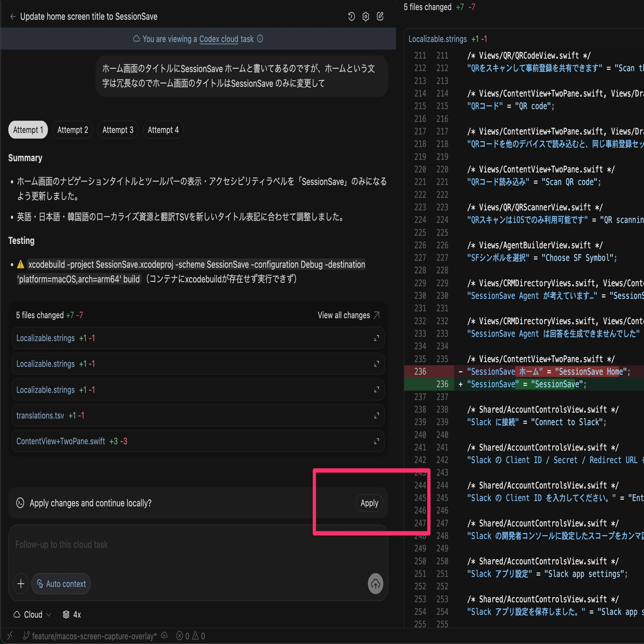This screenshot has width=644, height=644.
Task: Open feature/macos-screen-capture-overlay branch in status bar
Action: pyautogui.click(x=90, y=636)
